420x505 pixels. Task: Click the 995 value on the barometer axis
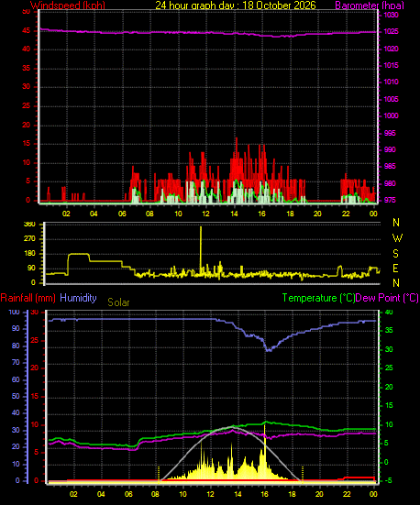pyautogui.click(x=390, y=133)
